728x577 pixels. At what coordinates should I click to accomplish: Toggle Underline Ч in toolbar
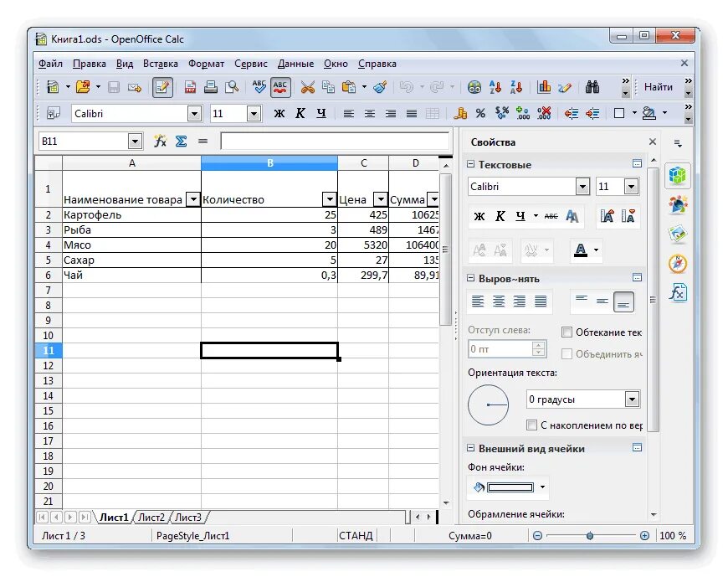point(321,113)
